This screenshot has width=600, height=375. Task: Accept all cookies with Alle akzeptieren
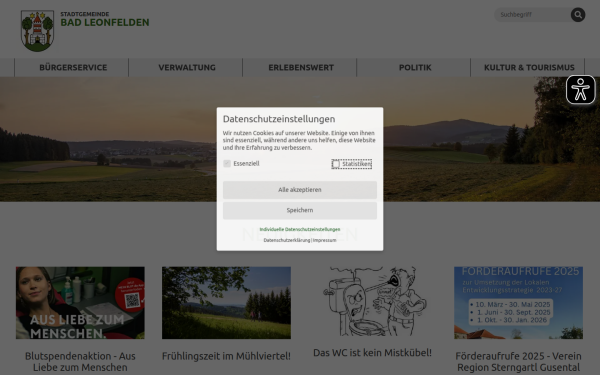[x=300, y=190]
